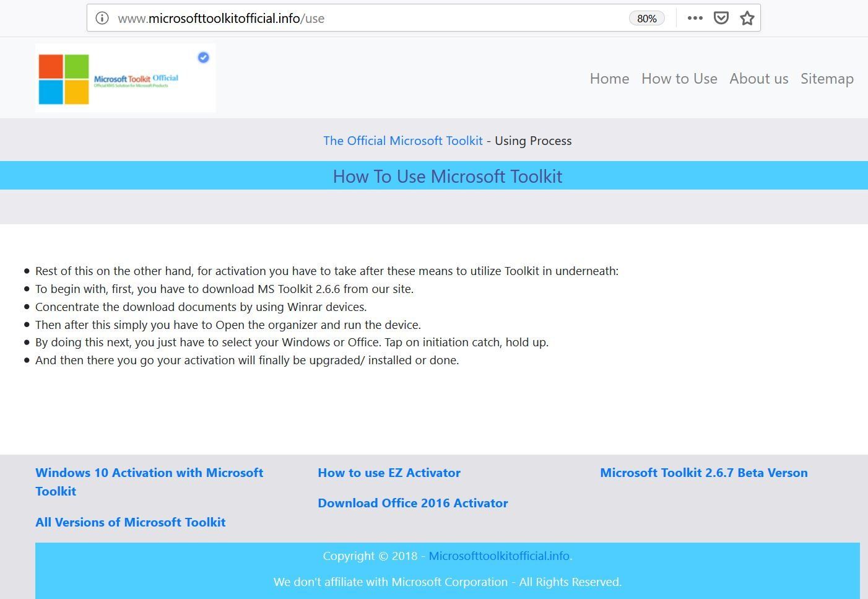Open How to use EZ Activator link

(x=389, y=473)
